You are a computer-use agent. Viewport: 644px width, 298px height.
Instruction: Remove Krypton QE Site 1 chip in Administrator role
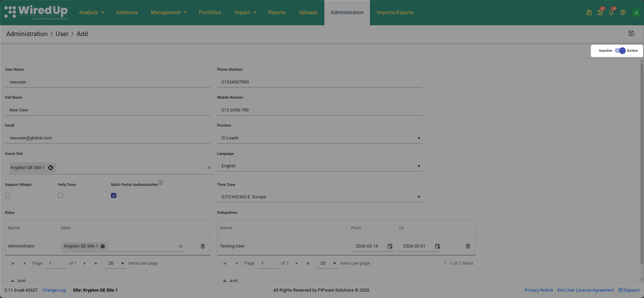pos(103,246)
